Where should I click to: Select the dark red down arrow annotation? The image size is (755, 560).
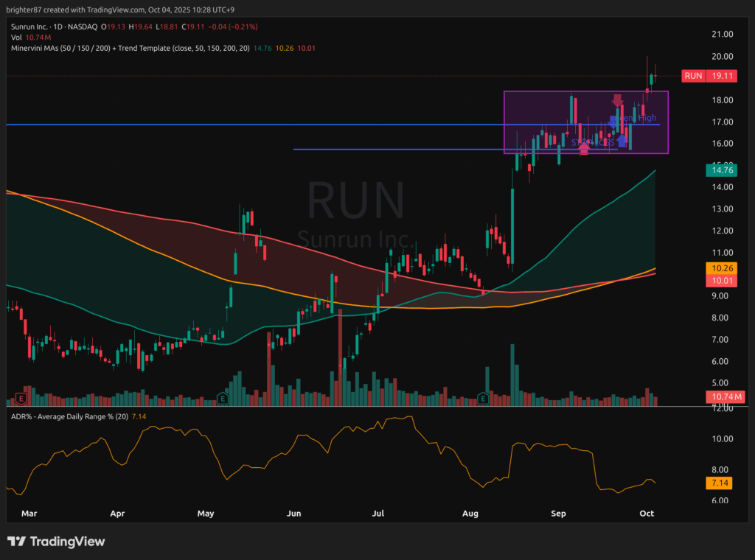pyautogui.click(x=618, y=99)
